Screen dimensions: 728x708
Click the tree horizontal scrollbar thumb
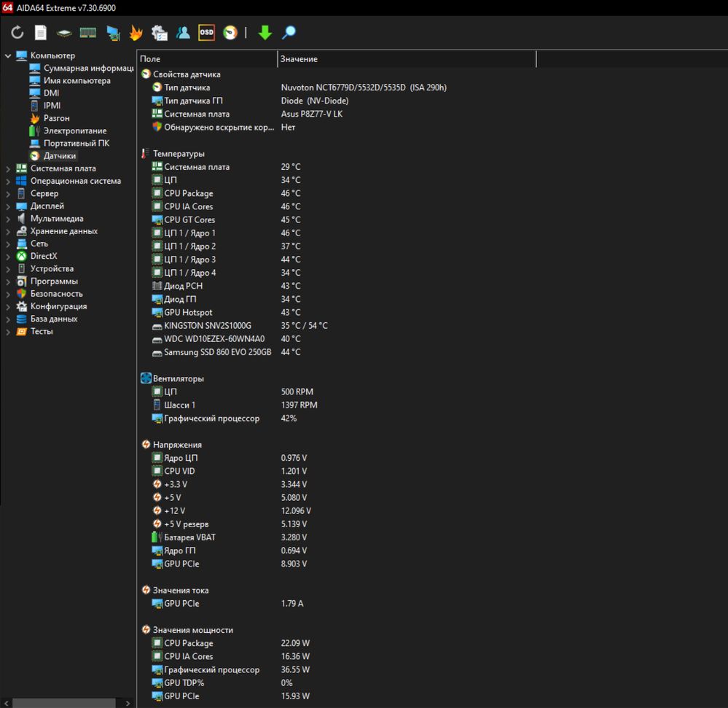click(63, 703)
